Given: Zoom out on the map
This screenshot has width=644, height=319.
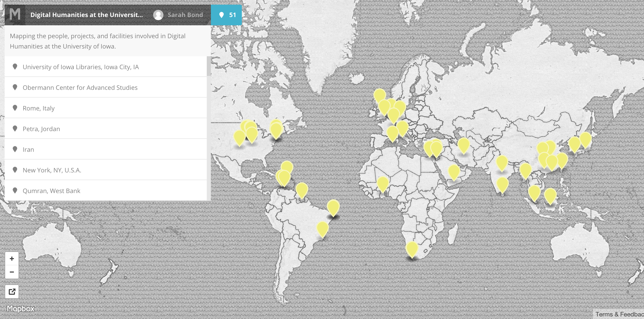Looking at the screenshot, I should click(12, 272).
